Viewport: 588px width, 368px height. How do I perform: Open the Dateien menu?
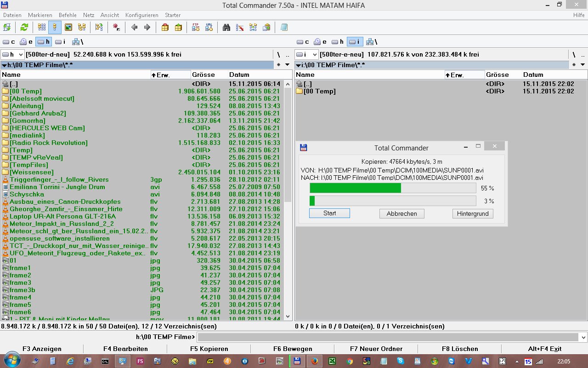click(x=12, y=15)
